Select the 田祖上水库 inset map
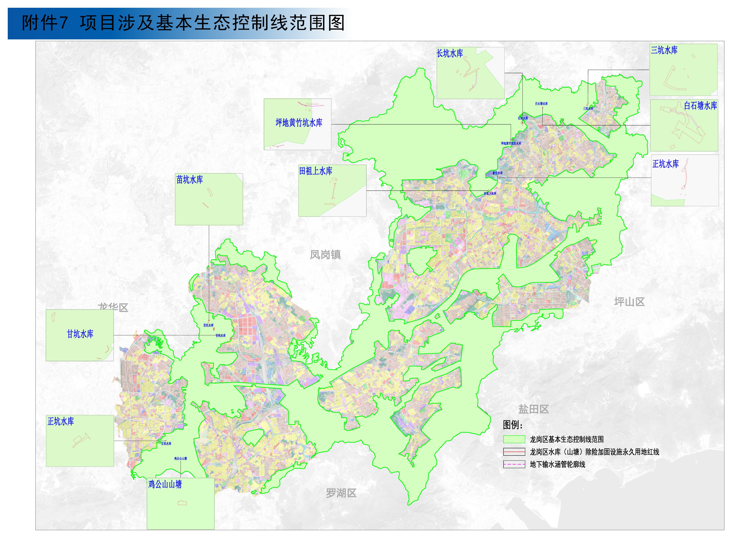Image resolution: width=756 pixels, height=535 pixels. [332, 191]
